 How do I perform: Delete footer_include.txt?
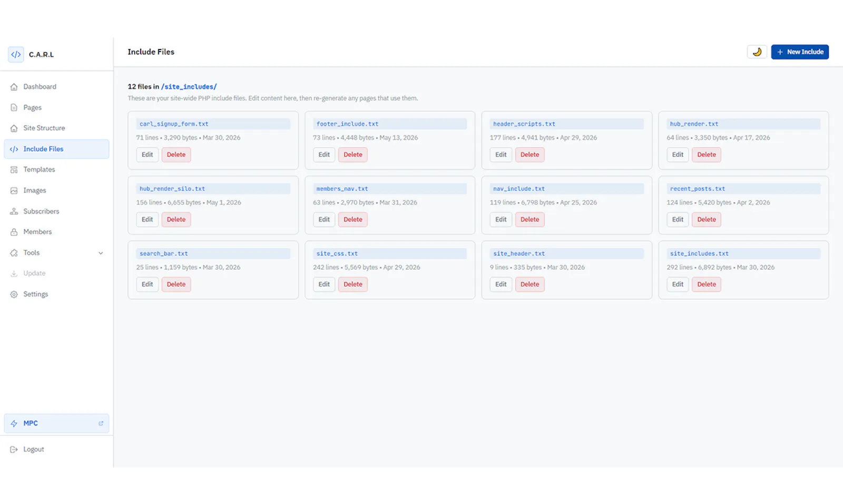point(353,155)
